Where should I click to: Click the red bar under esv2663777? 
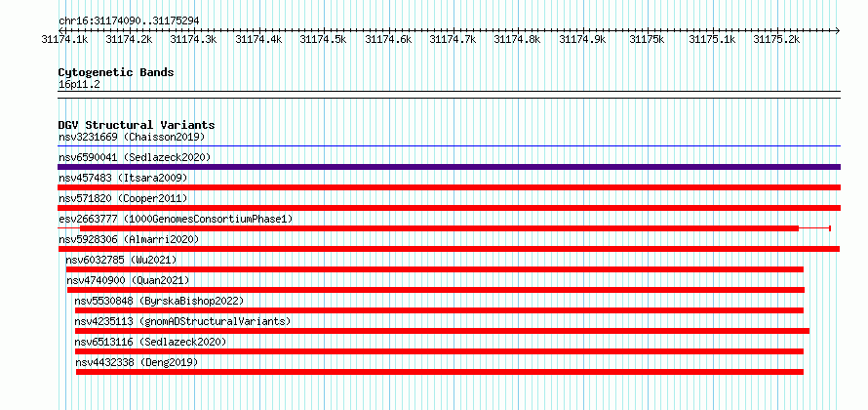pyautogui.click(x=440, y=228)
